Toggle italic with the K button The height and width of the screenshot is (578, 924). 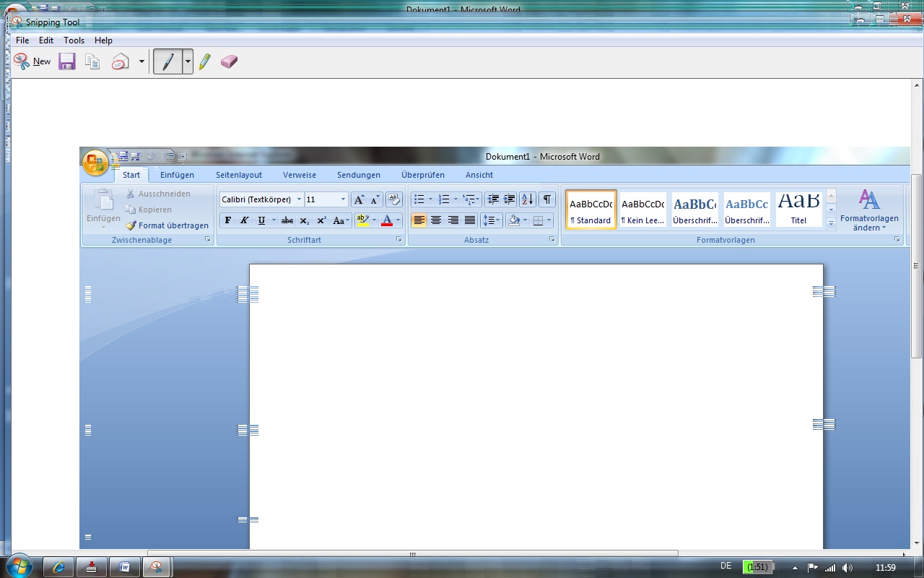(x=244, y=220)
